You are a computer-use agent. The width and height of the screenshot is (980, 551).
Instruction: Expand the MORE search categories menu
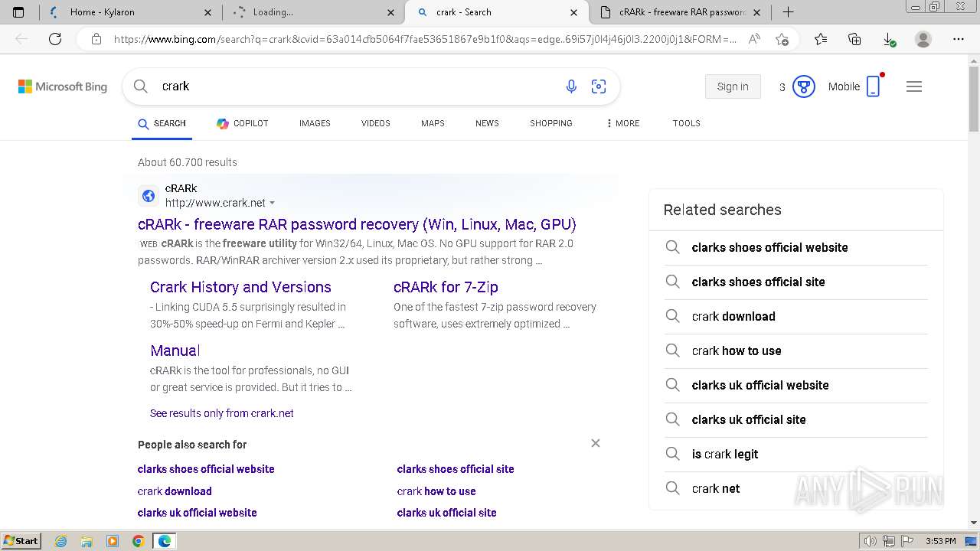(622, 123)
